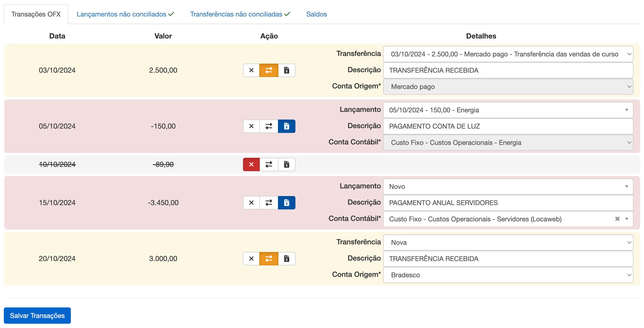644x328 pixels.
Task: Set 10/10/2024 row as entry document
Action: click(287, 164)
